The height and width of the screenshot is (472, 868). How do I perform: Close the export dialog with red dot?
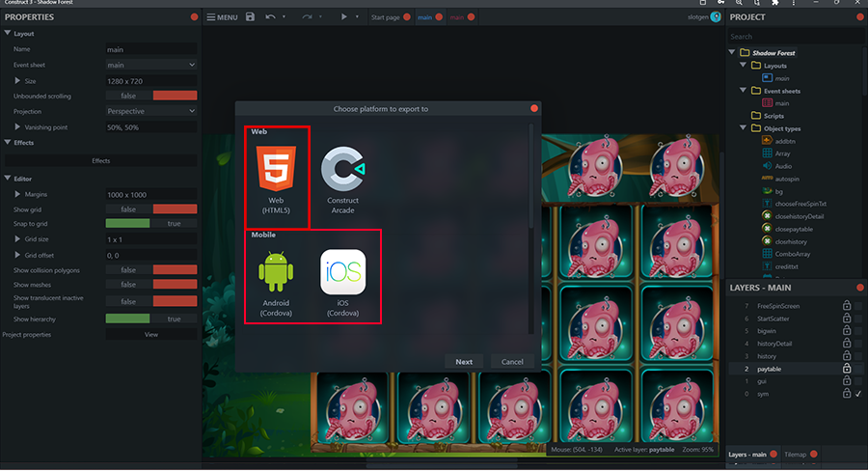point(534,108)
